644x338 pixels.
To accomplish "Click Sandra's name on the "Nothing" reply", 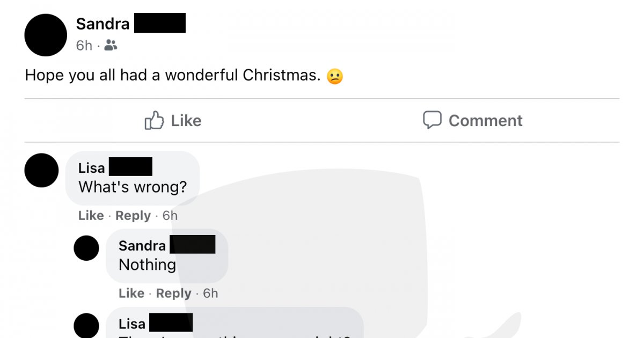I will [x=142, y=245].
